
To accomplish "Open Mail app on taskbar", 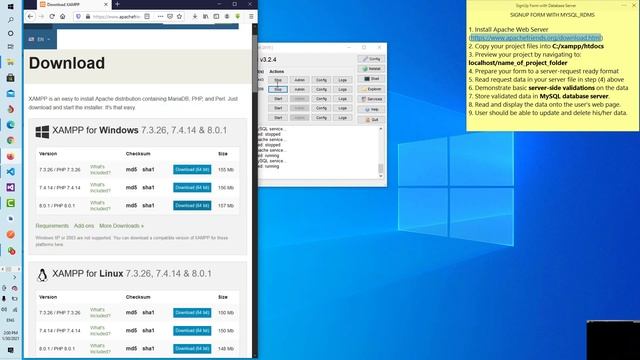I will click(11, 93).
